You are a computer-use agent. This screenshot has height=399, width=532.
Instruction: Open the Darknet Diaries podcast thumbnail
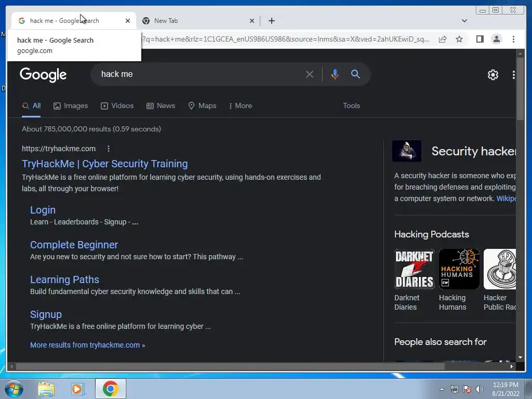pos(414,269)
